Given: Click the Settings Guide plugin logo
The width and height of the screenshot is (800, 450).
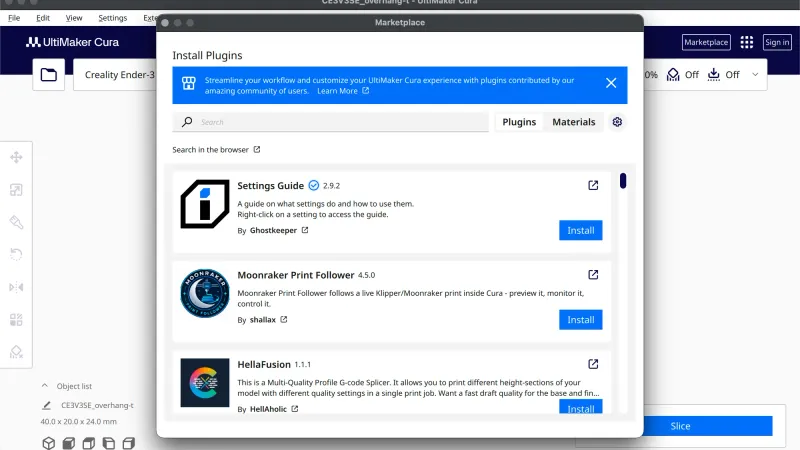Looking at the screenshot, I should coord(205,204).
